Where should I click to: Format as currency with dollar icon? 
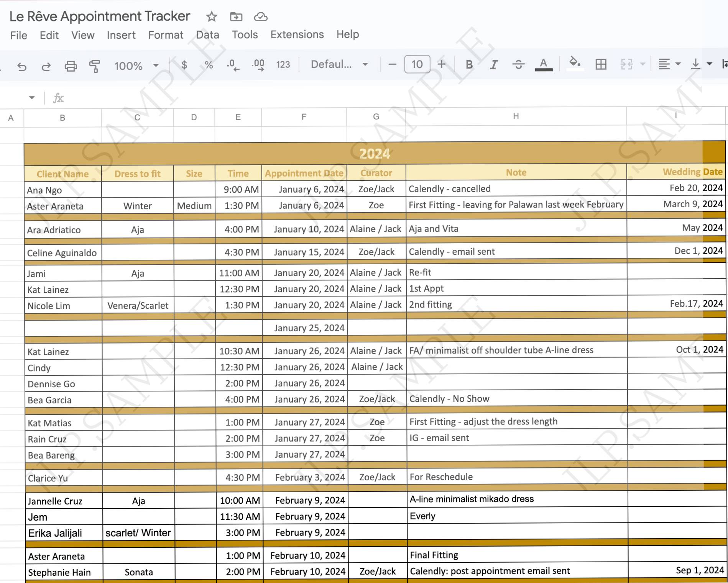(184, 65)
